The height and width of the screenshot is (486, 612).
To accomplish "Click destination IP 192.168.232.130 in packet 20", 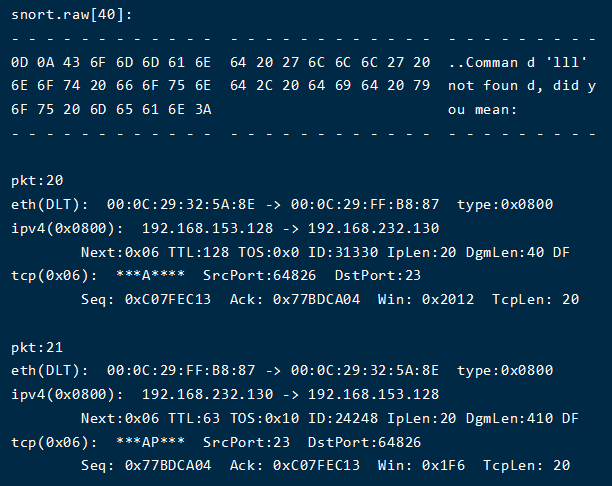I will [x=374, y=228].
